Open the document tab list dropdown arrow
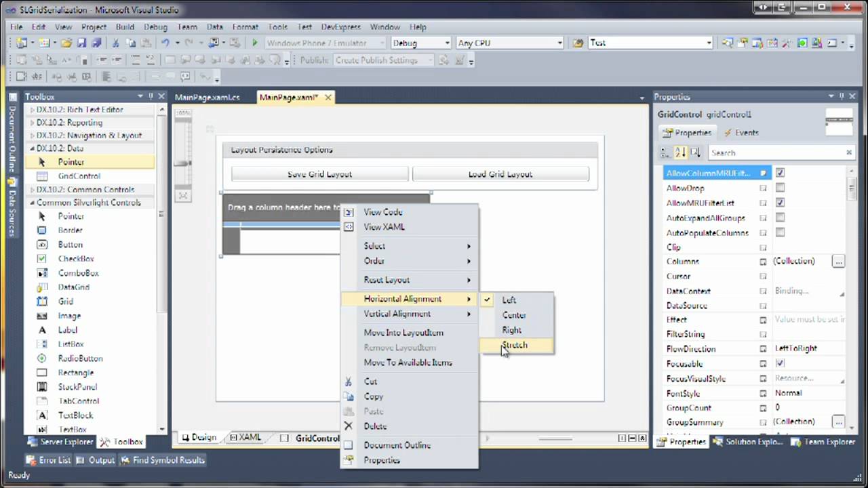This screenshot has height=488, width=868. point(642,98)
